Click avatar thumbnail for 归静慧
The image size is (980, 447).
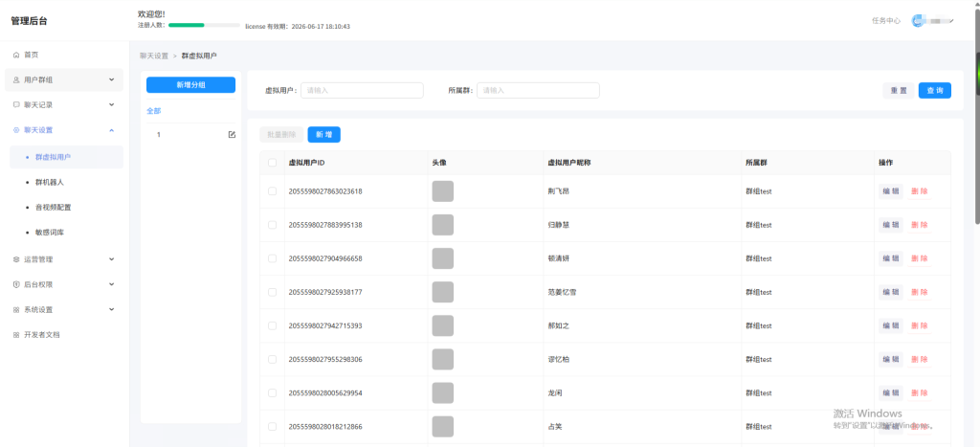[442, 224]
